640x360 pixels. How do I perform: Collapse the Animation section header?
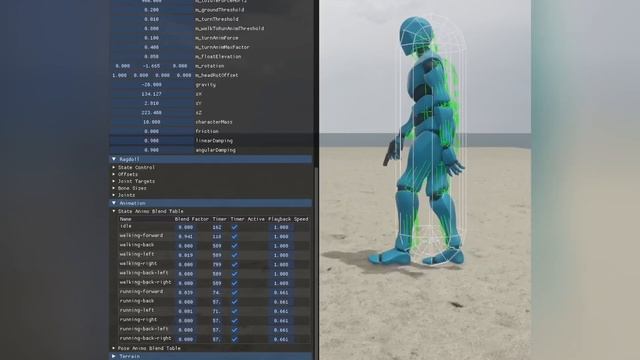click(211, 203)
